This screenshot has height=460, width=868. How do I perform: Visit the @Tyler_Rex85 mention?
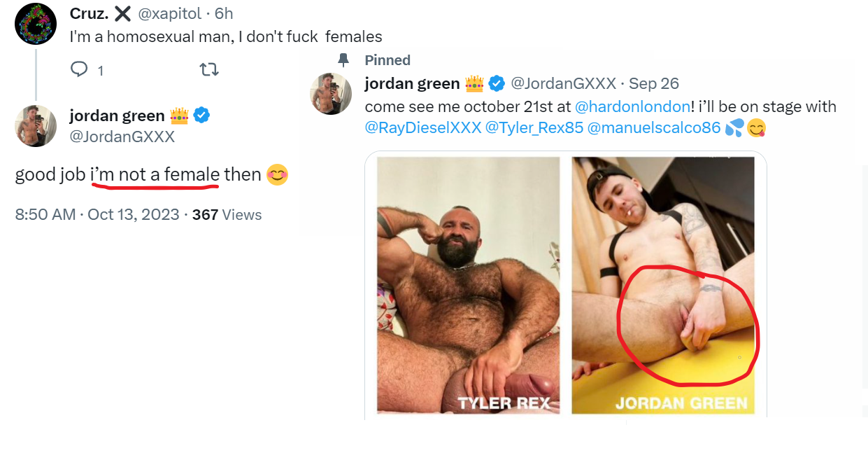coord(534,128)
